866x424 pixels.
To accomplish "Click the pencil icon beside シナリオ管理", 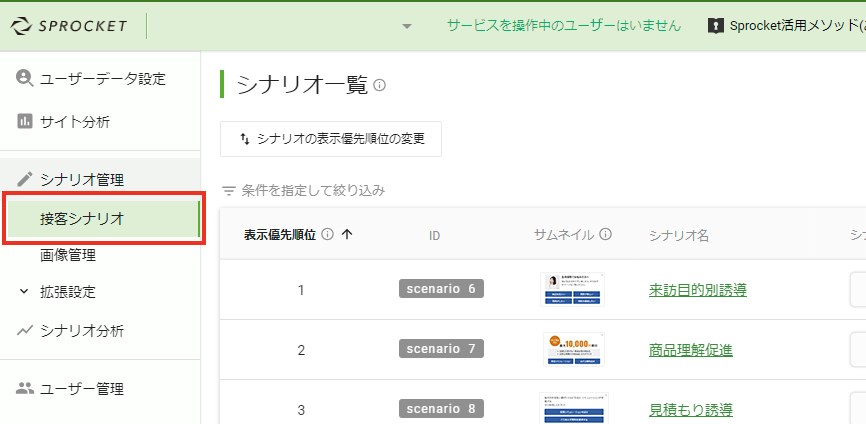I will click(25, 179).
